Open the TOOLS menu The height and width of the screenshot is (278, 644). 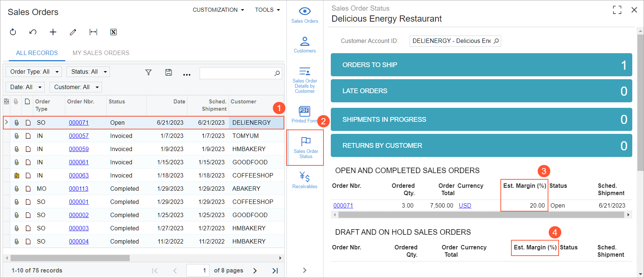coord(267,10)
